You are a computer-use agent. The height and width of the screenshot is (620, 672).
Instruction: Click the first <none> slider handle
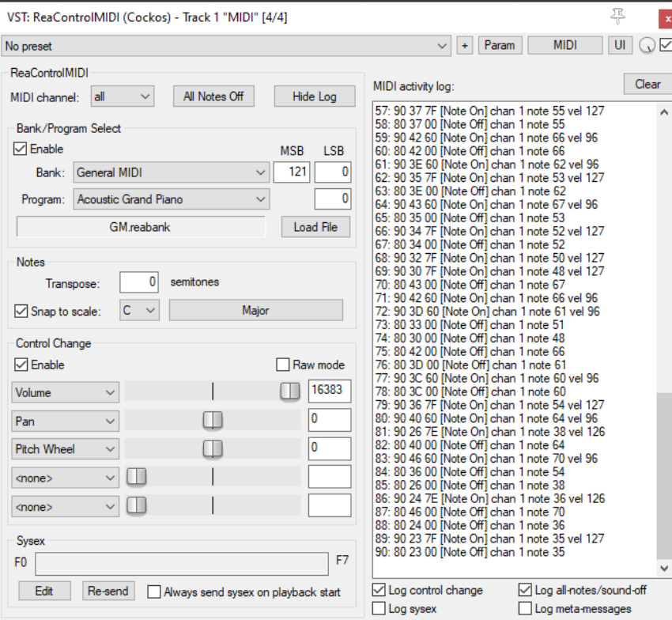tap(137, 477)
